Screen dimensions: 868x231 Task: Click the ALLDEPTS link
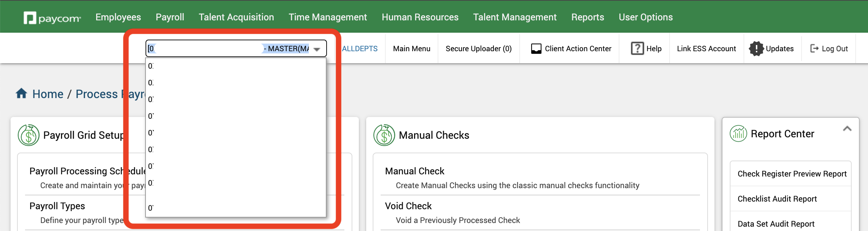pyautogui.click(x=360, y=49)
